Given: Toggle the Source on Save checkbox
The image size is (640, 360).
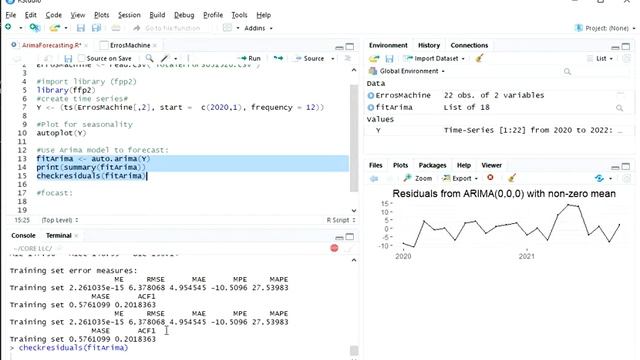Looking at the screenshot, I should 82,58.
